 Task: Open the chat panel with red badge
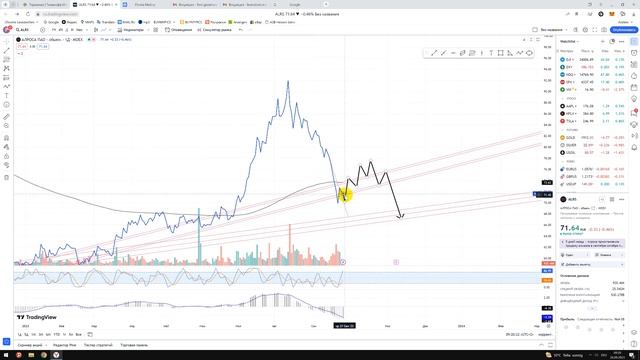coord(634,112)
